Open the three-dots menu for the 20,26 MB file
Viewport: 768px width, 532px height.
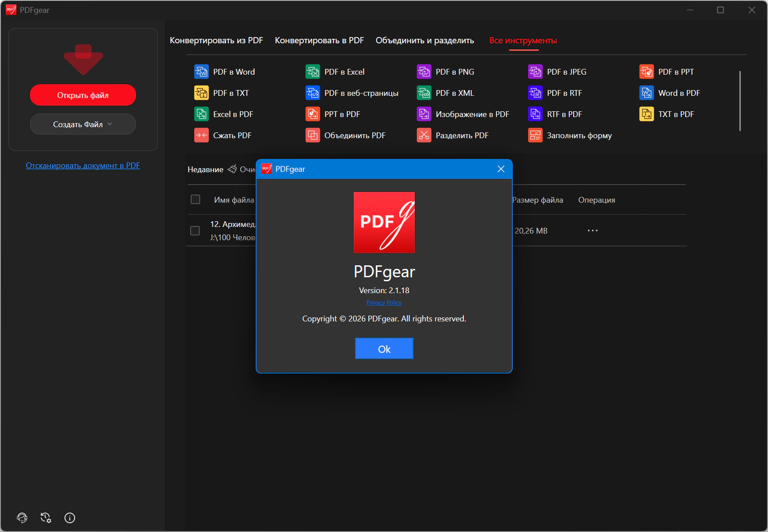[593, 230]
